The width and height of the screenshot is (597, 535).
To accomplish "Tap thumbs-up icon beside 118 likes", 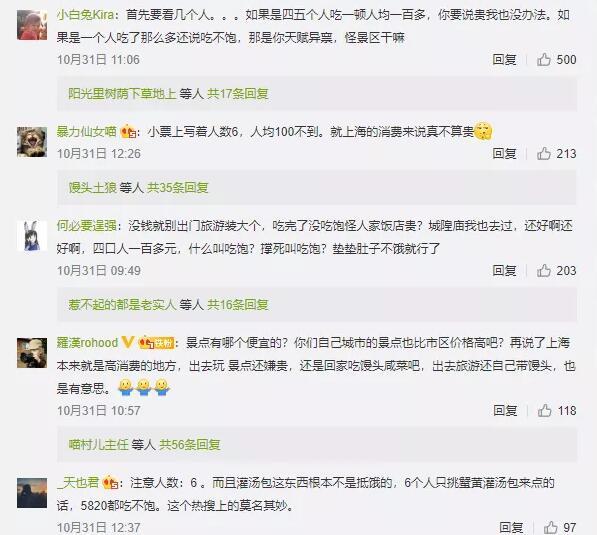I will click(544, 410).
